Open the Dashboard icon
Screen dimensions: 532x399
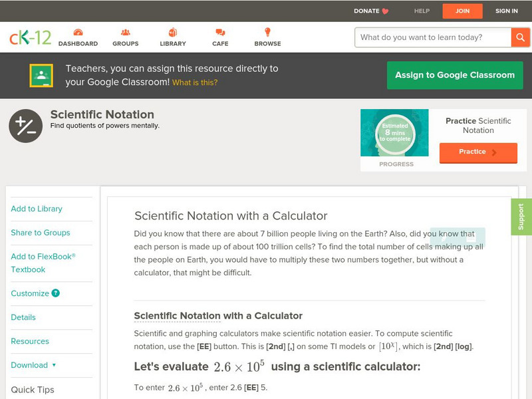pos(78,33)
